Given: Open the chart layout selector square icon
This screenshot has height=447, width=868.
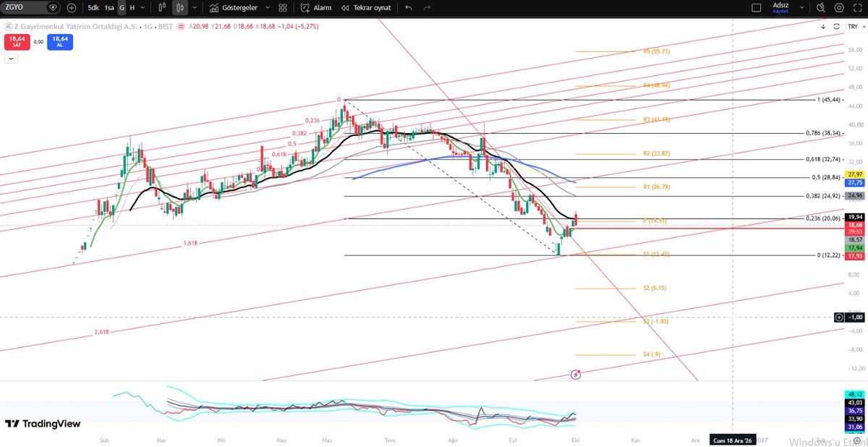Looking at the screenshot, I should [757, 8].
